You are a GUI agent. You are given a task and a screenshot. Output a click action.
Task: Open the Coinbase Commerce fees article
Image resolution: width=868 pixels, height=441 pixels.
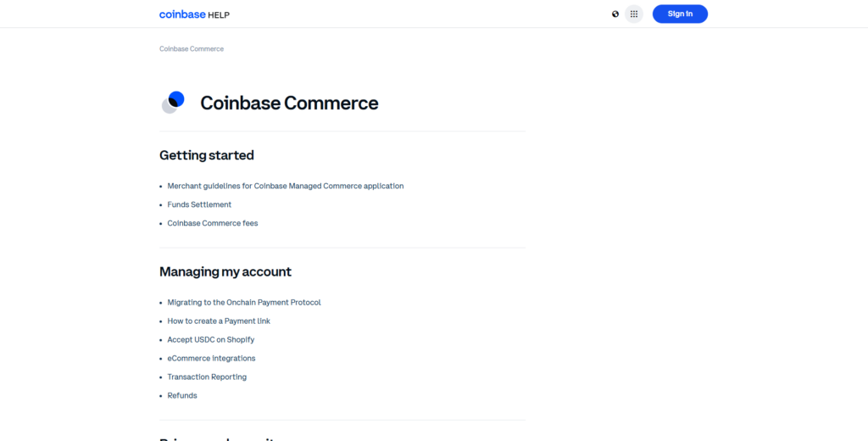[213, 223]
